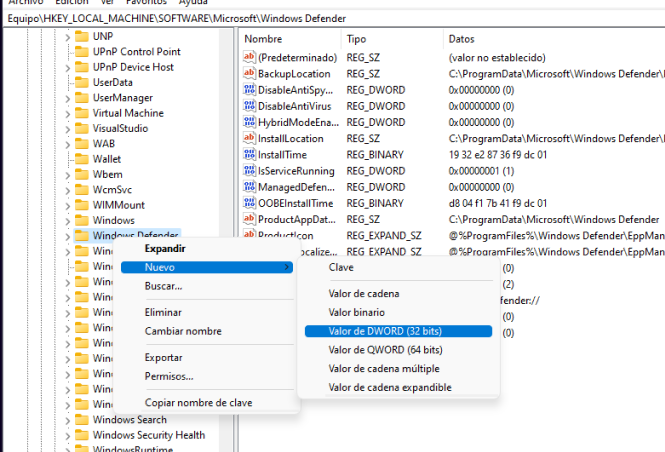This screenshot has width=665, height=452.
Task: Expand the Windows Search node
Action: [x=67, y=421]
